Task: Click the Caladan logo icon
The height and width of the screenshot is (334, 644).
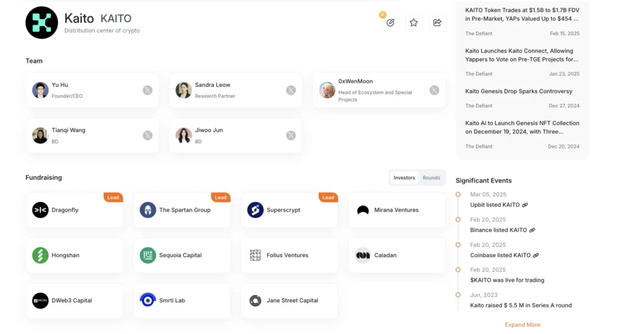Action: point(363,255)
